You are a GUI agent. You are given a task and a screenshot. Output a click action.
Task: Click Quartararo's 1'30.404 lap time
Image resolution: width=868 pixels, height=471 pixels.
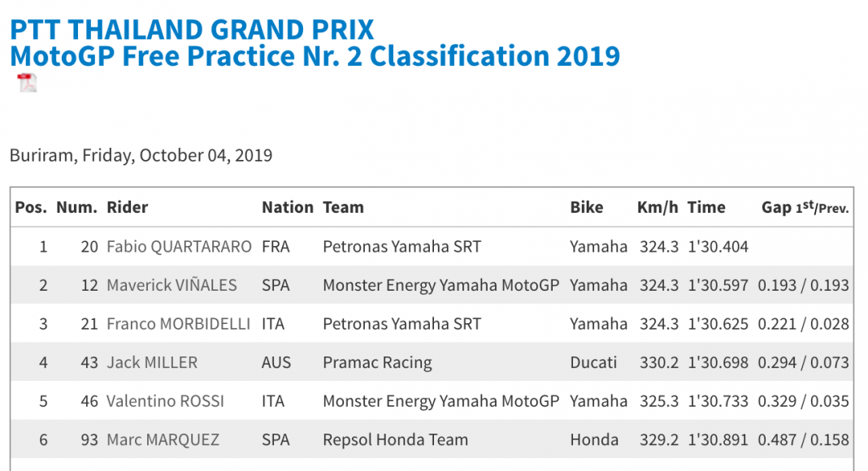click(718, 247)
